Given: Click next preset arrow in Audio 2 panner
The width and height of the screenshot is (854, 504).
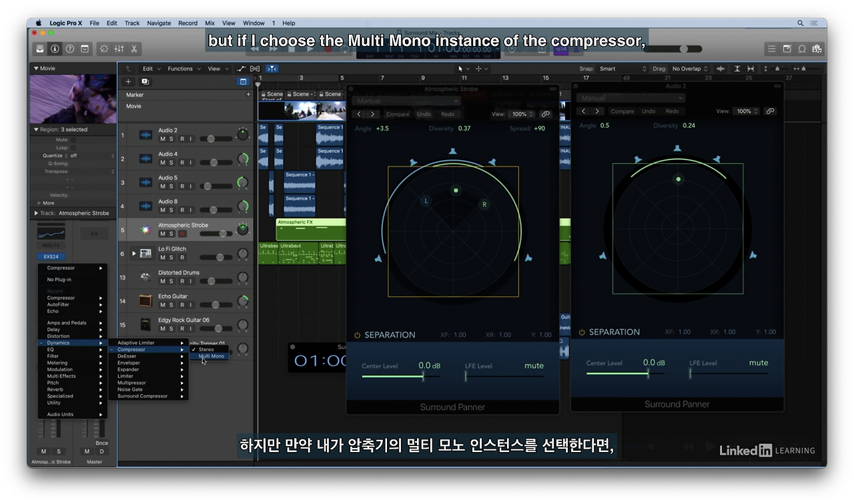Looking at the screenshot, I should (597, 111).
